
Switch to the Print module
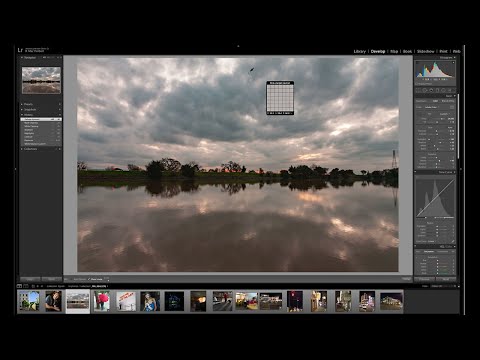point(443,51)
